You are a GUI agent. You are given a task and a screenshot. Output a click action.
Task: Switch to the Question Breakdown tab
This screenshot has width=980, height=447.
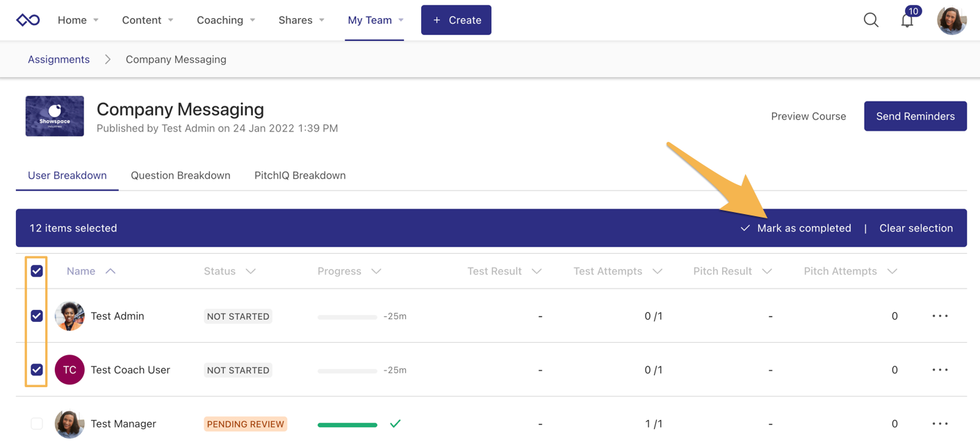pyautogui.click(x=181, y=175)
